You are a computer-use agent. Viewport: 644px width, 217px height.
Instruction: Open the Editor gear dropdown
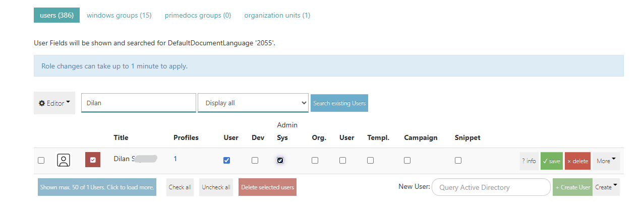pos(54,103)
